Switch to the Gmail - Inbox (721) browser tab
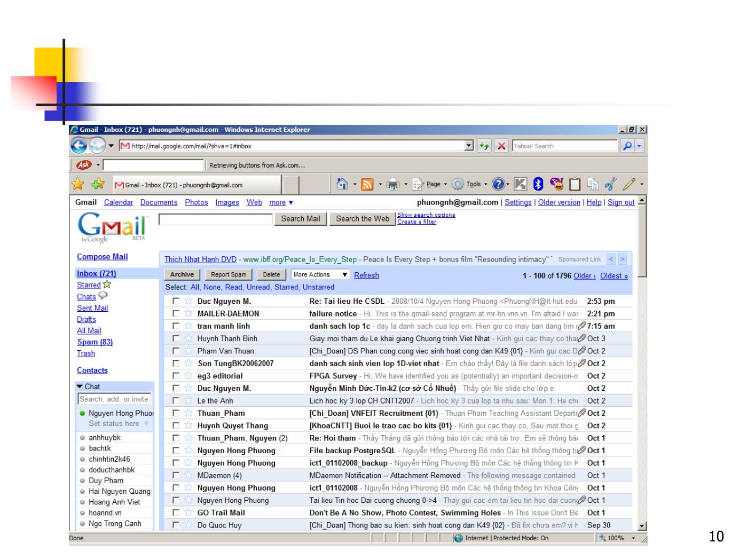The width and height of the screenshot is (747, 560). click(196, 185)
